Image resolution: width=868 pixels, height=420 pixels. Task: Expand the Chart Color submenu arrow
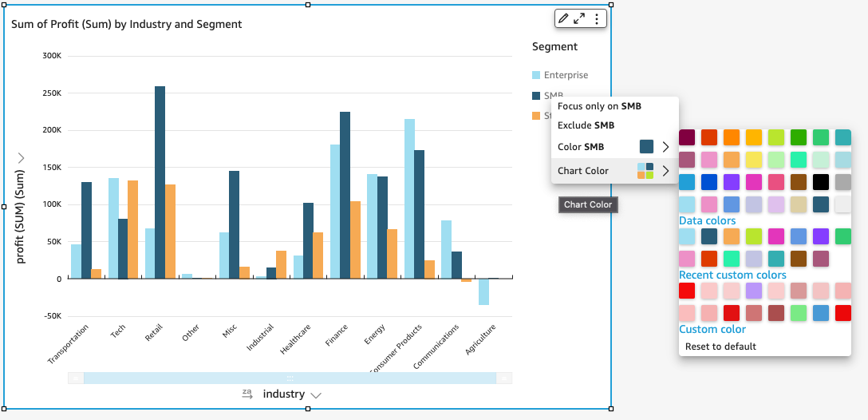coord(665,171)
